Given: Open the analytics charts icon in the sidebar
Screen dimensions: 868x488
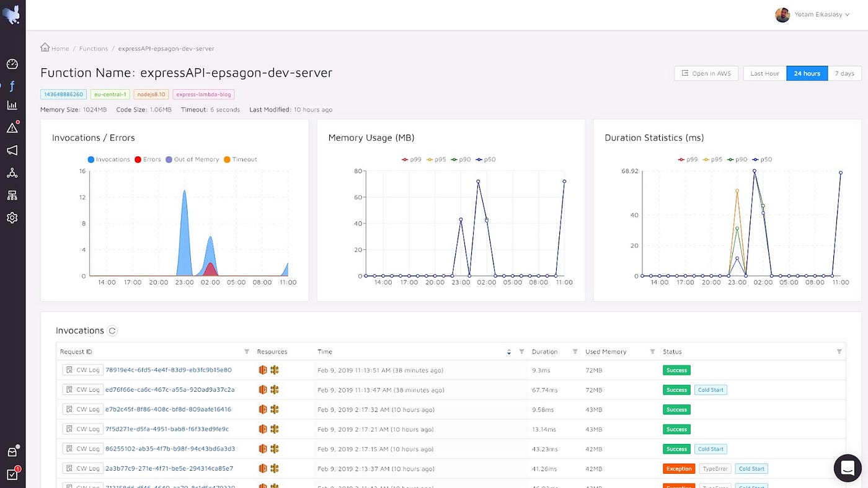Looking at the screenshot, I should 12,106.
